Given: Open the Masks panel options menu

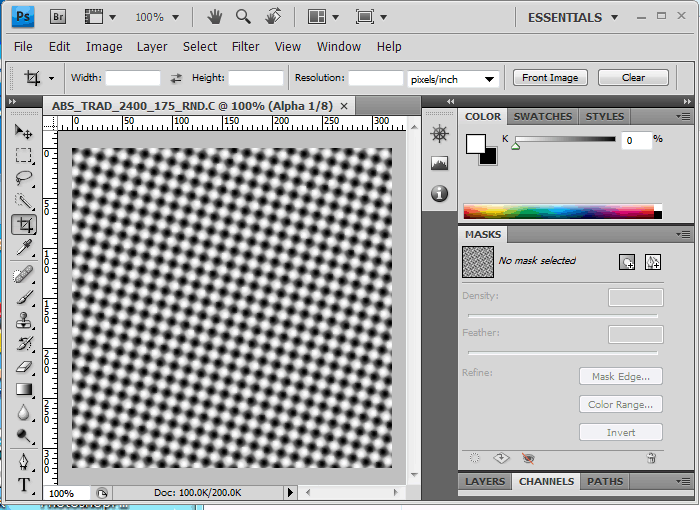Looking at the screenshot, I should (683, 234).
